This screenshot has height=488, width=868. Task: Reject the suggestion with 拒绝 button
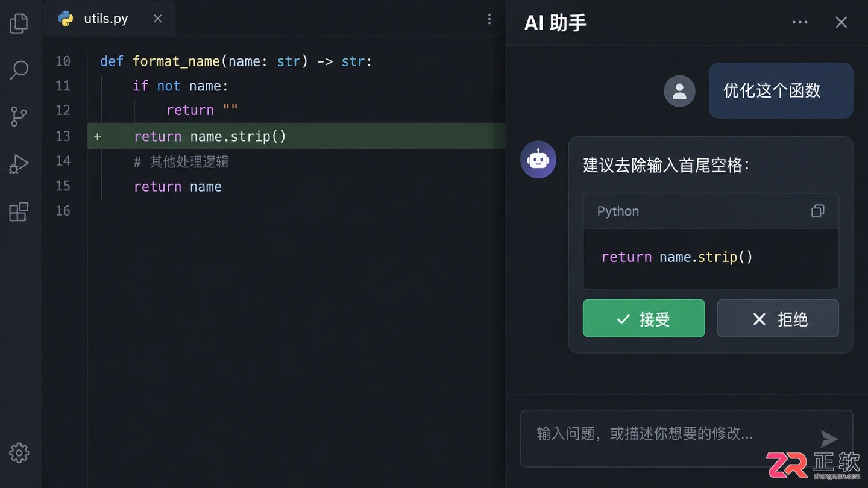click(x=778, y=318)
